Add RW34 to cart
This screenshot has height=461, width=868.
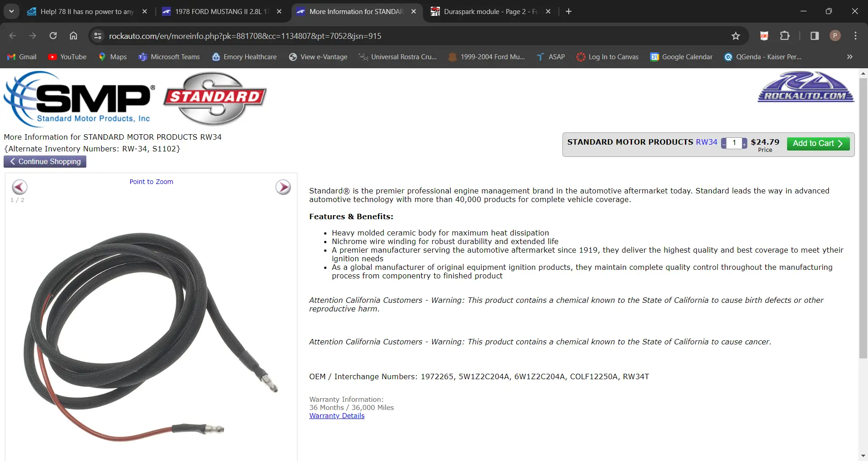tap(818, 143)
